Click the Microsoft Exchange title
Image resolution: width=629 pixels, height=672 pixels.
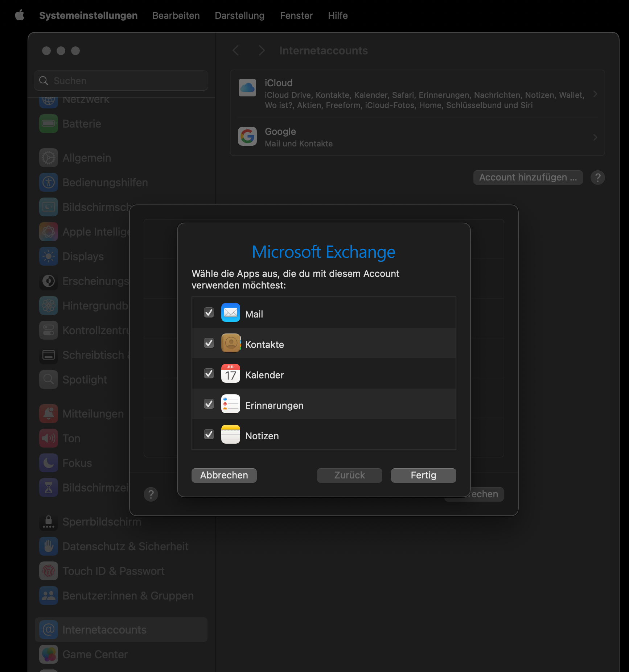324,252
